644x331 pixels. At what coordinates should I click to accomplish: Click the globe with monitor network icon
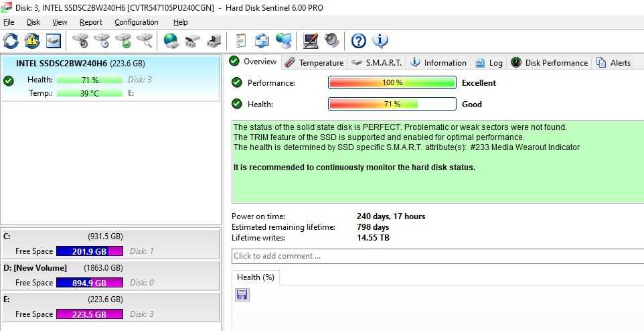coord(284,41)
